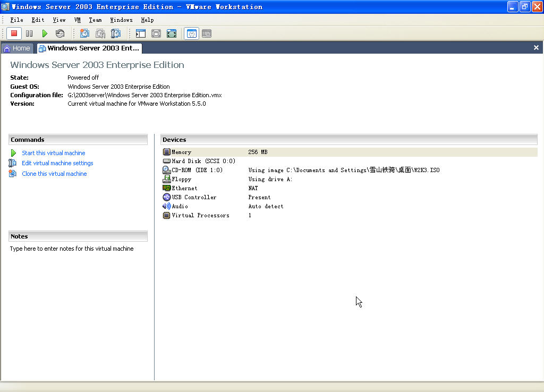Take a snapshot using the toolbar icon
Viewport: 544px width, 392px height.
(x=84, y=33)
